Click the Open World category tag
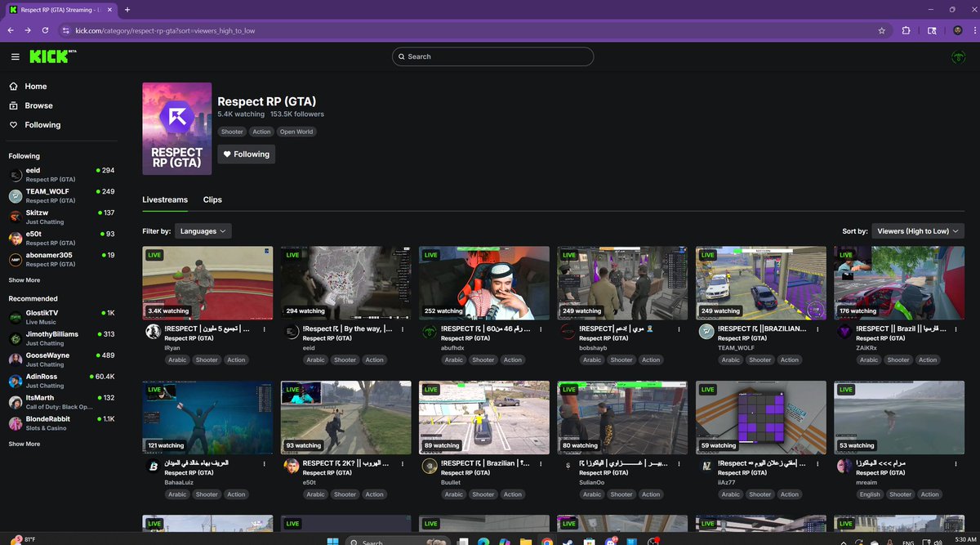980x545 pixels. [296, 132]
